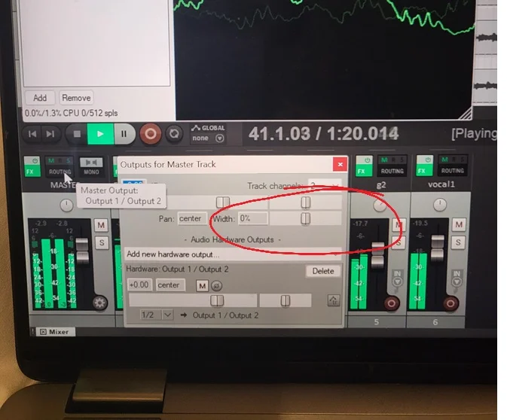Click the MASTER peak readout -2.9
The width and height of the screenshot is (507, 420).
click(x=41, y=224)
